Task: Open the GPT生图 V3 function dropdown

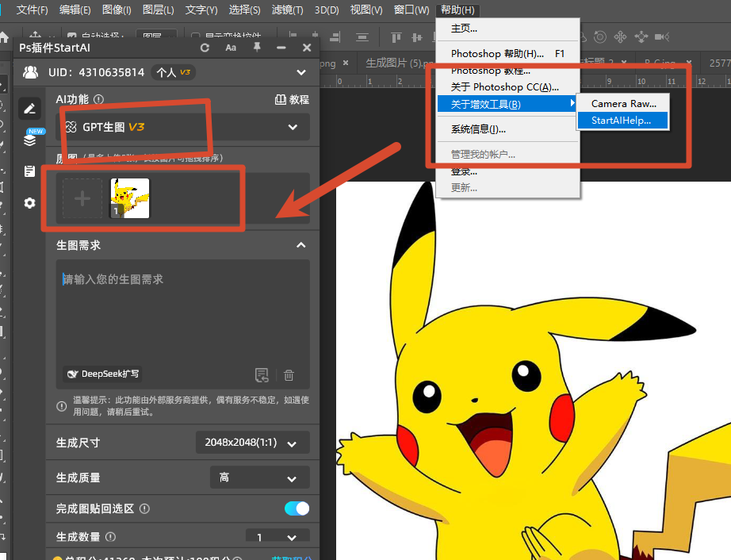Action: tap(182, 127)
